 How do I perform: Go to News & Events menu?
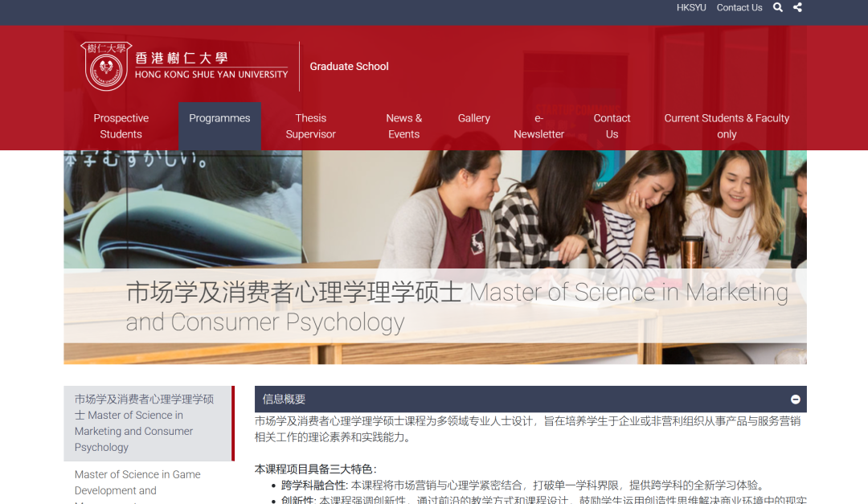click(x=403, y=126)
